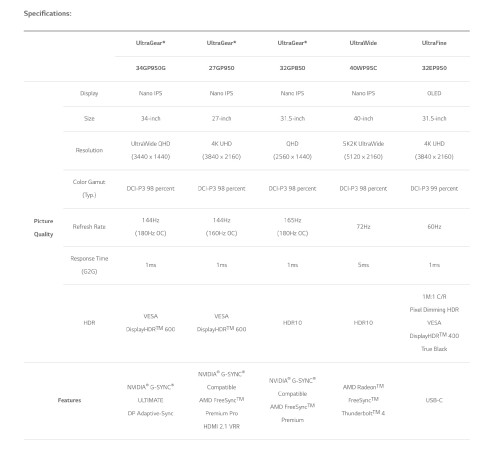Select the 5K2K UltraWide resolution cell

pos(363,150)
